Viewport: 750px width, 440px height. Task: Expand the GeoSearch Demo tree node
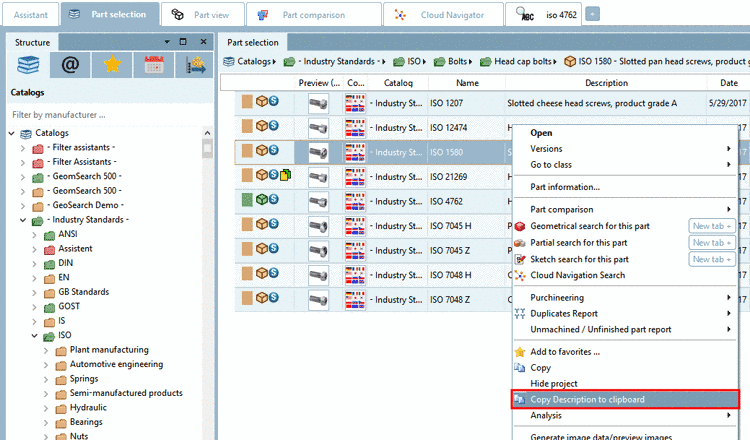pyautogui.click(x=23, y=206)
